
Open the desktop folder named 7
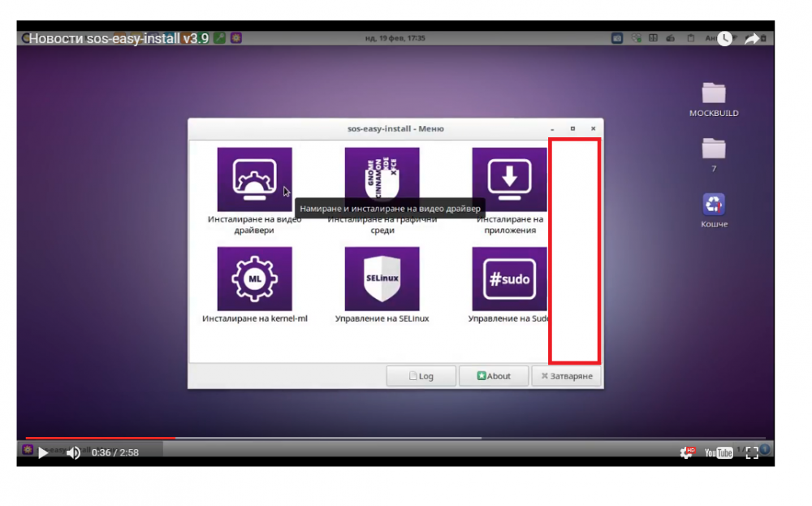click(714, 154)
